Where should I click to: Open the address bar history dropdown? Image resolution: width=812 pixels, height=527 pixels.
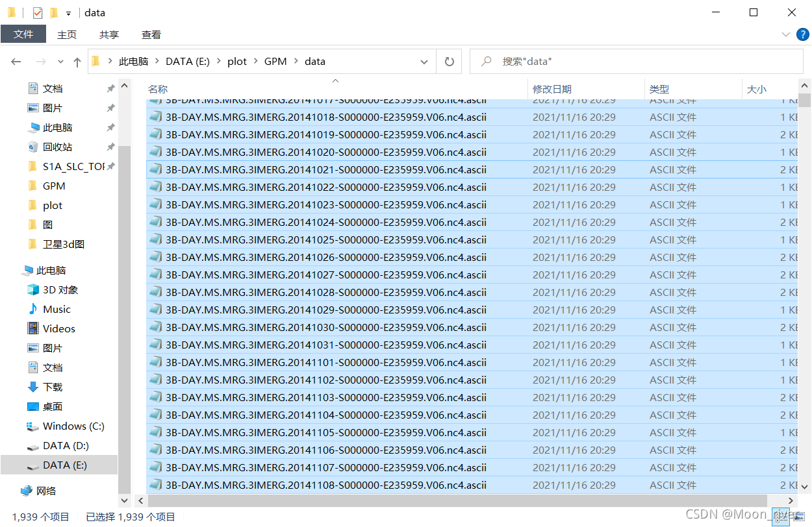tap(424, 62)
